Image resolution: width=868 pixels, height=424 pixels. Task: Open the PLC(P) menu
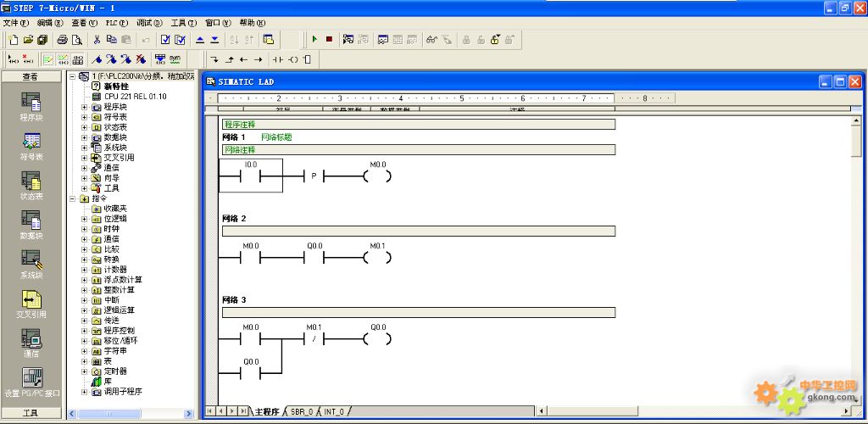(x=117, y=23)
